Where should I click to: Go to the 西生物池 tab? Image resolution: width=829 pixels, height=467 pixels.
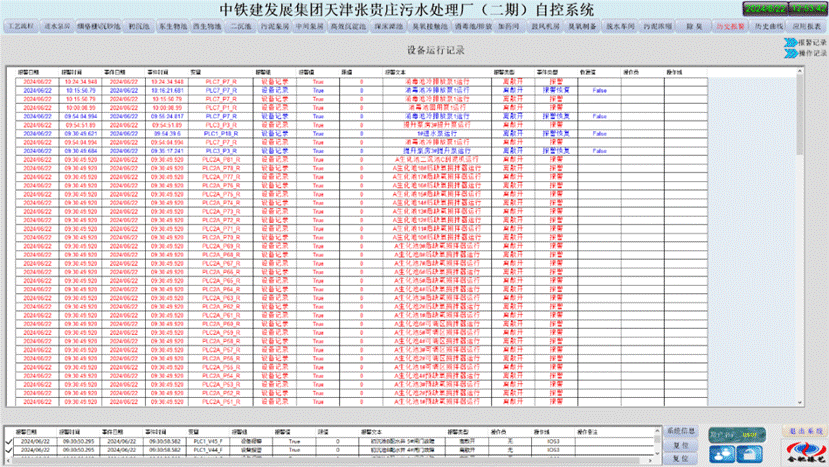coord(207,26)
